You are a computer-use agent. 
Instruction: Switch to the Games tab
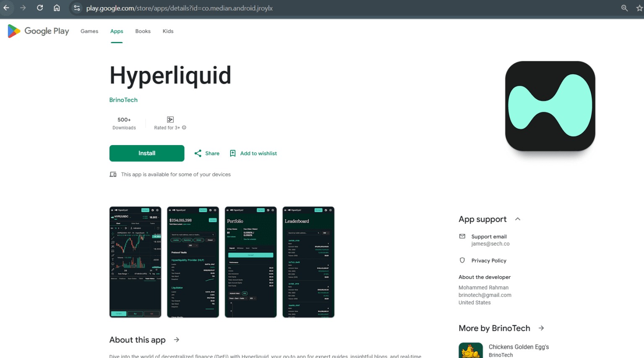(x=89, y=31)
